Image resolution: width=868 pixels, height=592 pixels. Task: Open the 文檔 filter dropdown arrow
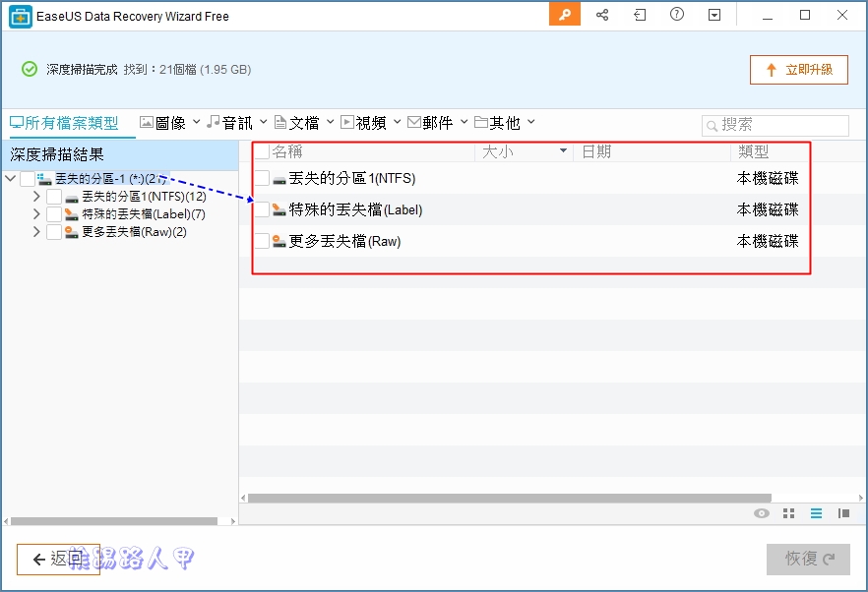pos(331,122)
